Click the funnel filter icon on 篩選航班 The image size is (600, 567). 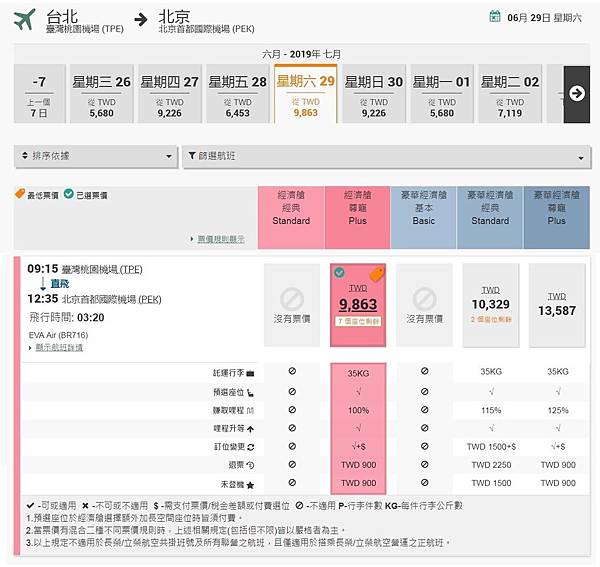(192, 155)
